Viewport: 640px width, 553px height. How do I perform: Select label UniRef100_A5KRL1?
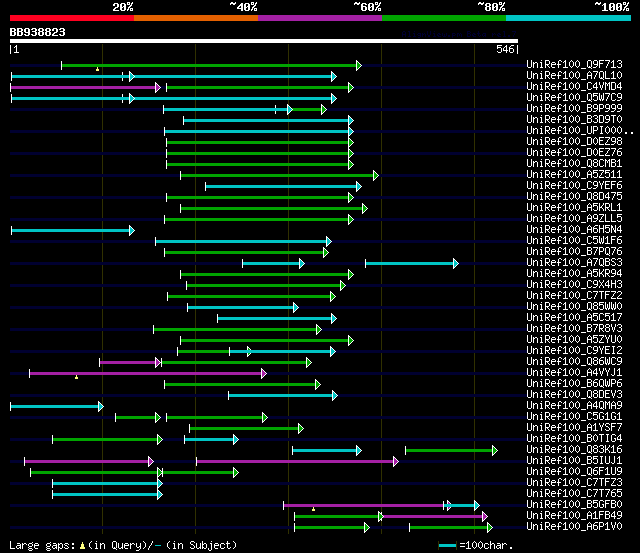click(x=574, y=207)
